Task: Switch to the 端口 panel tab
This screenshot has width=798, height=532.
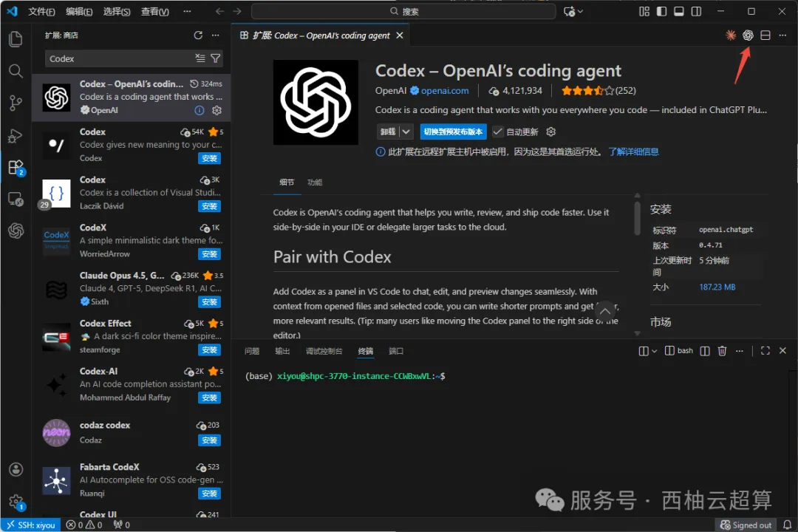Action: click(x=396, y=351)
